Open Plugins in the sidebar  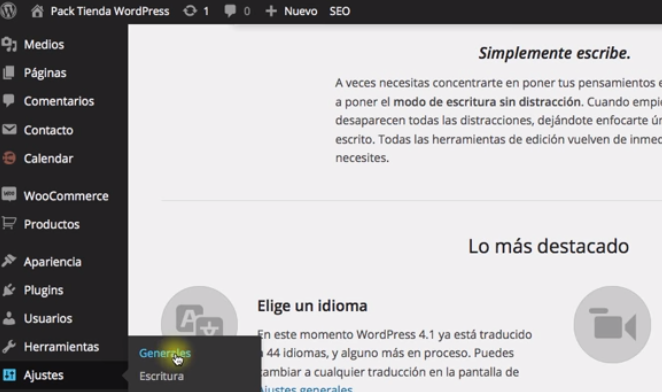(x=43, y=290)
